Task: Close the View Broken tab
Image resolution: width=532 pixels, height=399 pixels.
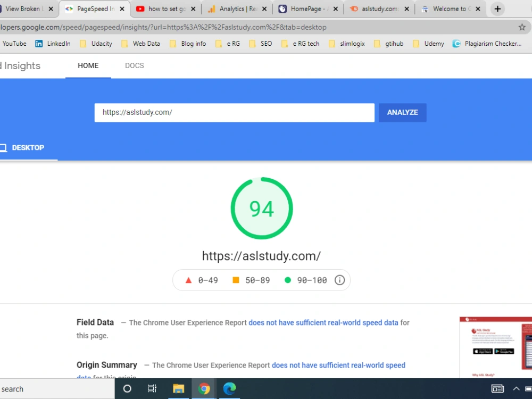Action: (x=51, y=9)
